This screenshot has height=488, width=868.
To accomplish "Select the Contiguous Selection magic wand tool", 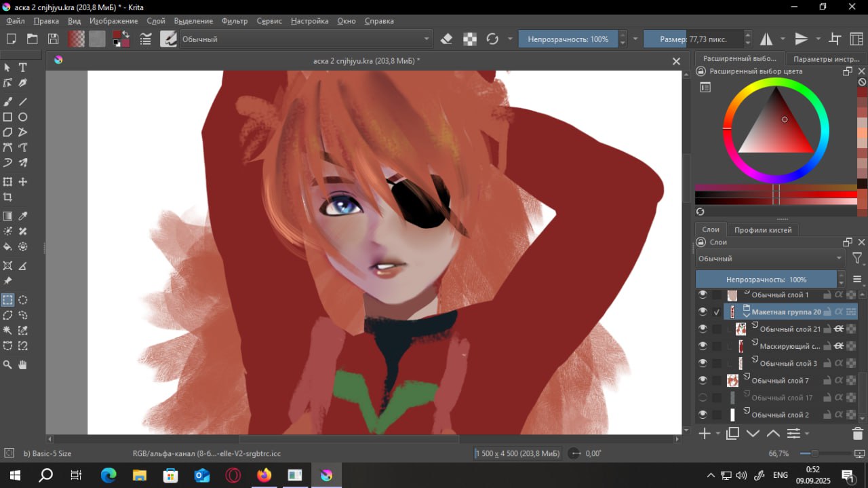I will pyautogui.click(x=7, y=331).
